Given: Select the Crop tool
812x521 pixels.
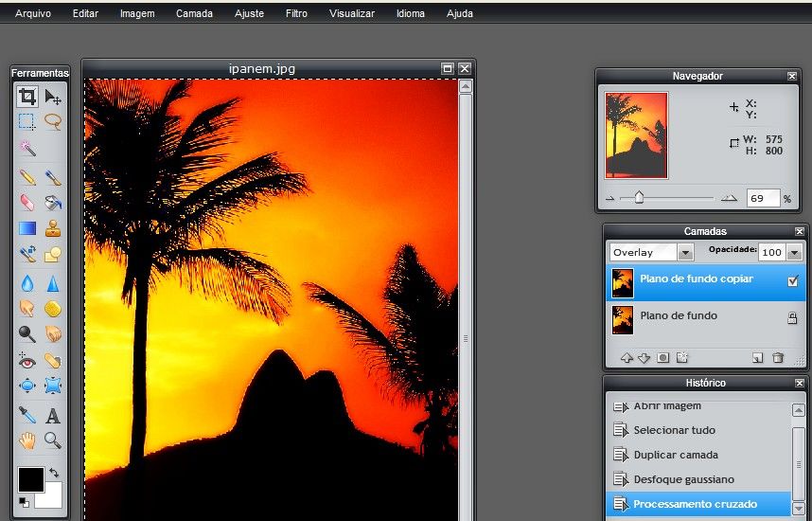Looking at the screenshot, I should [x=27, y=97].
